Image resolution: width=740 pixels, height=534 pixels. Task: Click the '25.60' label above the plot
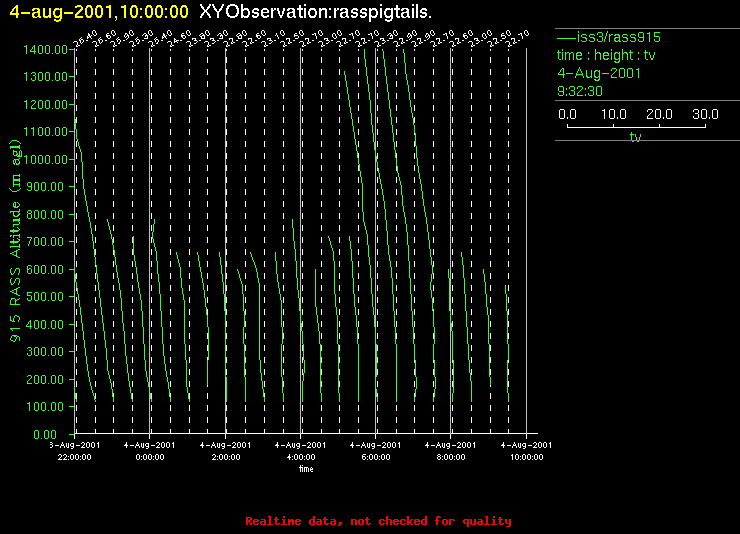(105, 39)
